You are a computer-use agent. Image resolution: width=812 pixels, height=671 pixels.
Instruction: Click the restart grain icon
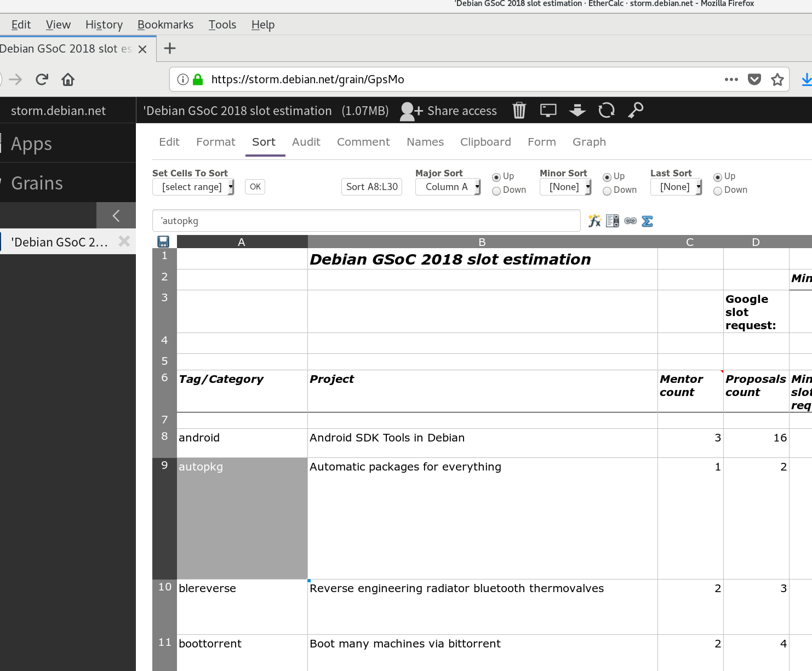pos(607,111)
